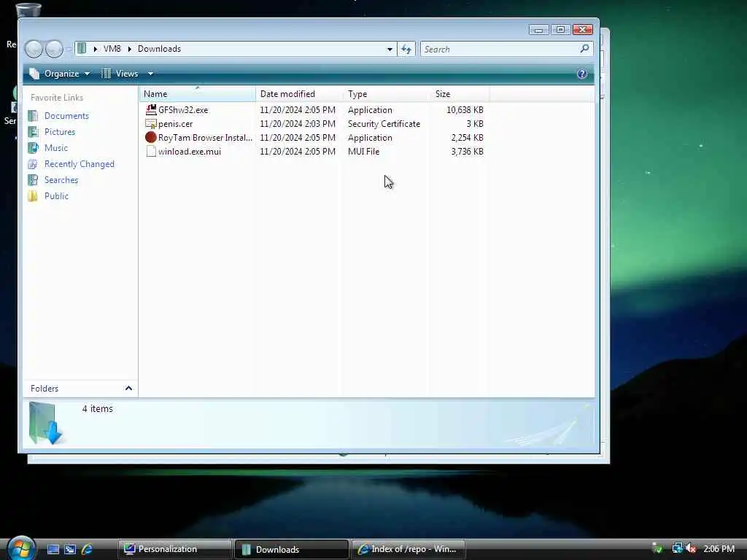Go to VM8 in the breadcrumb

coord(112,49)
